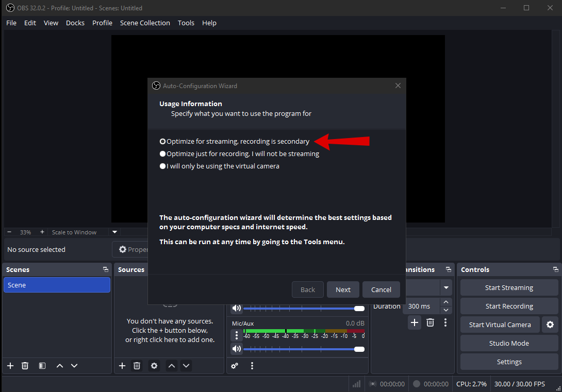
Task: Choose virtual camera only radio option
Action: coord(163,166)
